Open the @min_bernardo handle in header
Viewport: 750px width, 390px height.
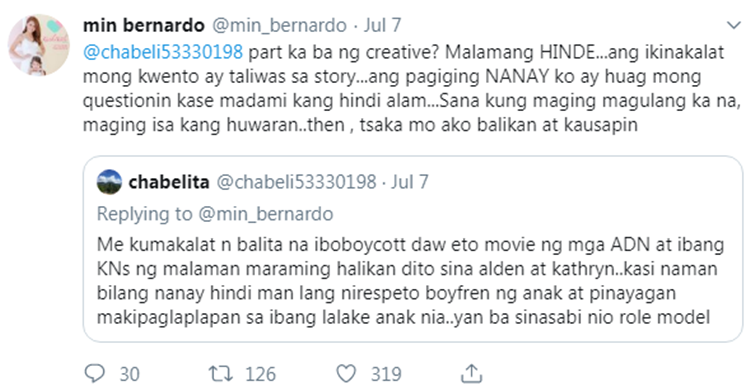(279, 25)
